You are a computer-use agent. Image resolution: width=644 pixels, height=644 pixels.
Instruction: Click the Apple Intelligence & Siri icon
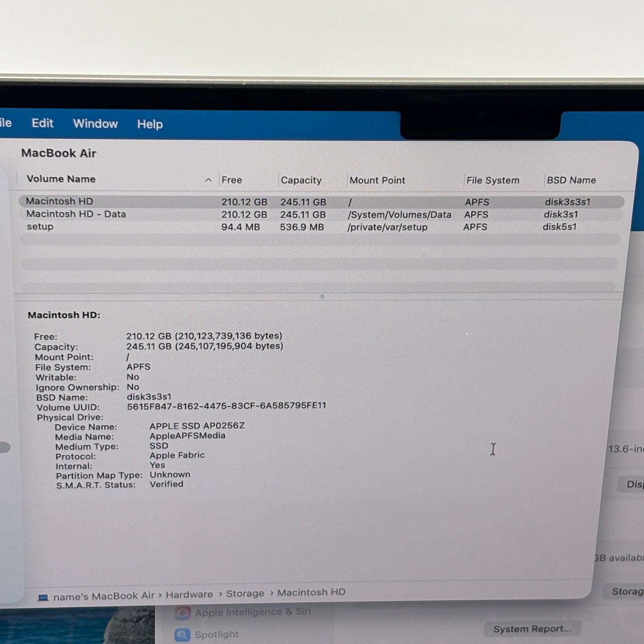[182, 613]
